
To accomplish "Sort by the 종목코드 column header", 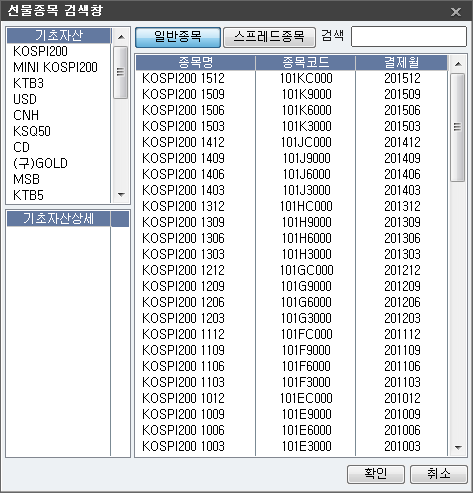I will [x=305, y=63].
